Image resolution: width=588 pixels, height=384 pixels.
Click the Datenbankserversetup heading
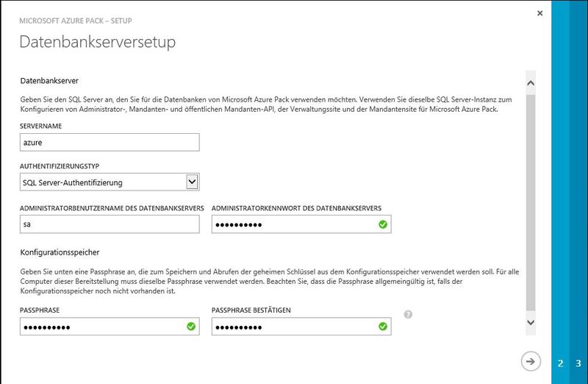pyautogui.click(x=98, y=42)
